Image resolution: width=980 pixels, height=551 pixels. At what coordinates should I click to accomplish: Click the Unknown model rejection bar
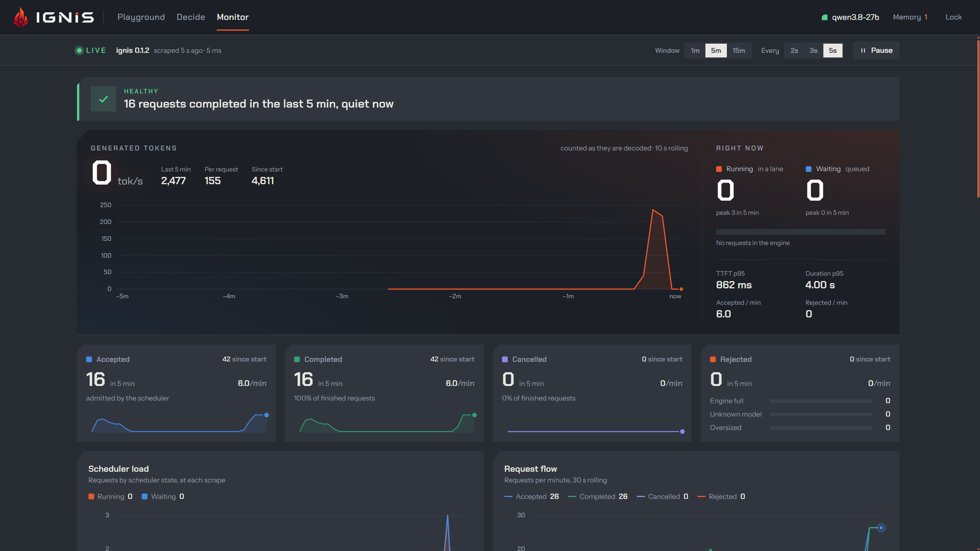pos(820,415)
